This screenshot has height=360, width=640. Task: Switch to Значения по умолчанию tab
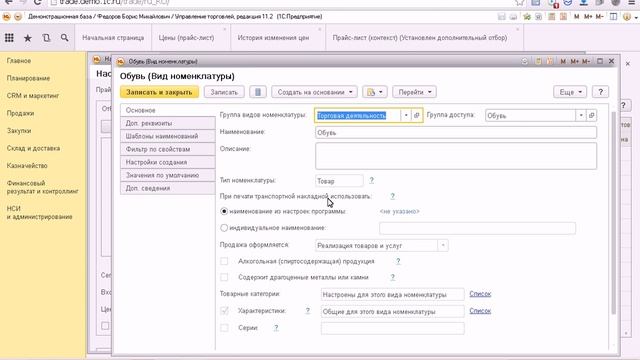(168, 176)
